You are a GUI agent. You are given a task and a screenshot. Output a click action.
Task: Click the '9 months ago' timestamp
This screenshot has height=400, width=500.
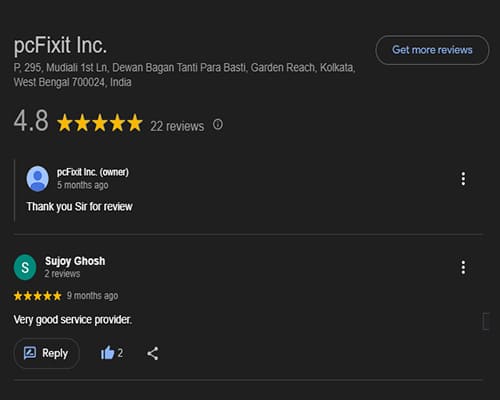(92, 296)
